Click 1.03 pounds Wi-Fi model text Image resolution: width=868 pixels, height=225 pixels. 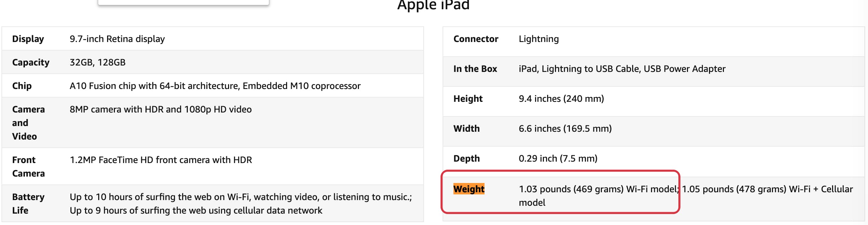pyautogui.click(x=599, y=189)
